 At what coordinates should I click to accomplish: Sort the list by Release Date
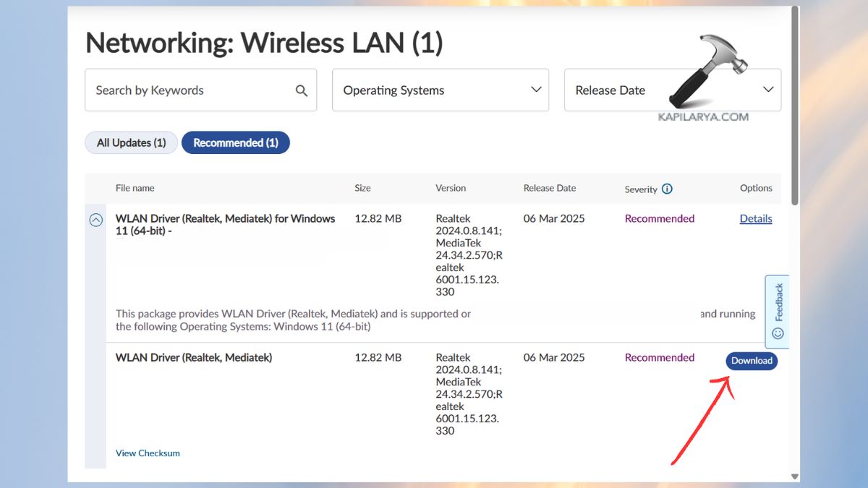[550, 188]
